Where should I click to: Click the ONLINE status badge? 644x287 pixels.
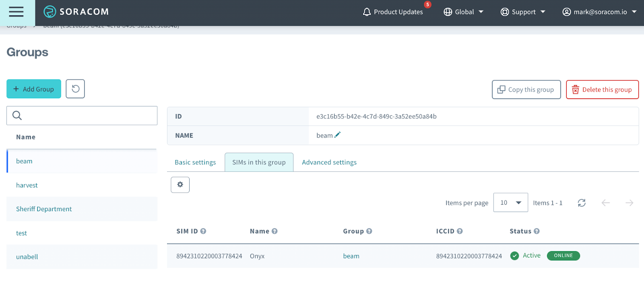coord(563,256)
